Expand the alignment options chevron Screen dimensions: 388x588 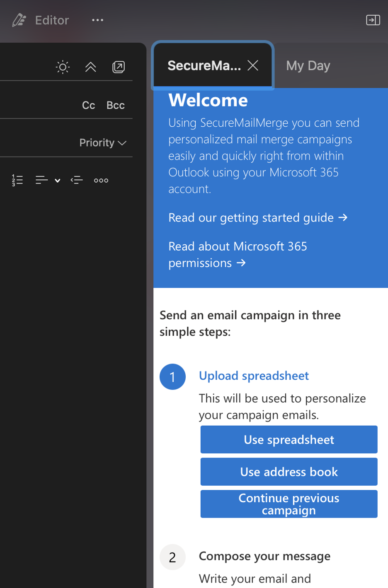click(57, 181)
